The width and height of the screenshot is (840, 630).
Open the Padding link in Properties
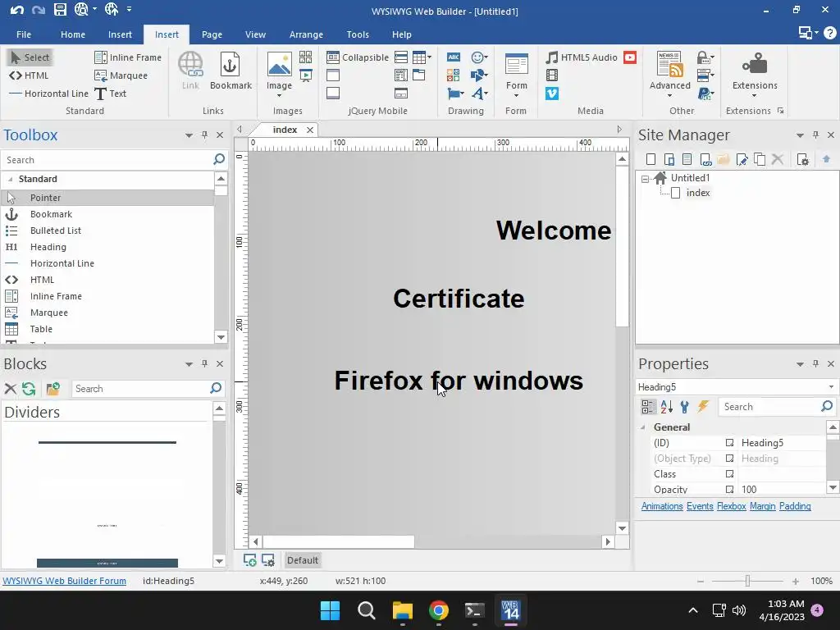[x=795, y=506]
